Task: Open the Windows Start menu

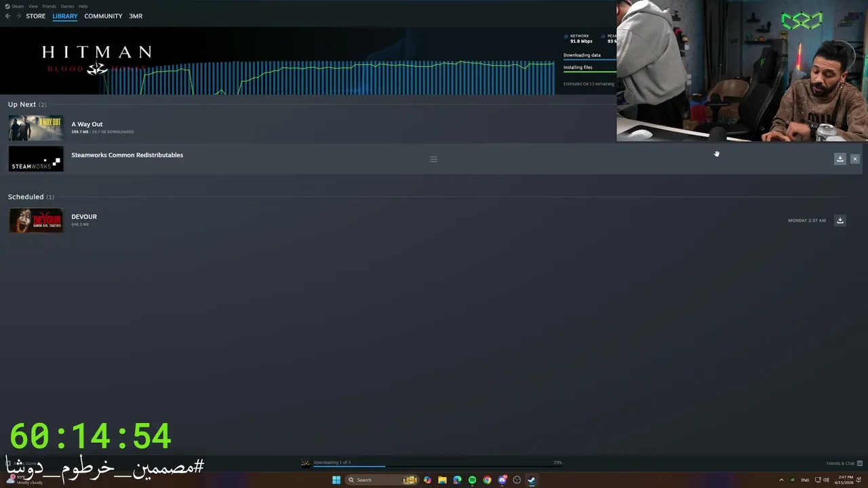Action: pyautogui.click(x=336, y=480)
